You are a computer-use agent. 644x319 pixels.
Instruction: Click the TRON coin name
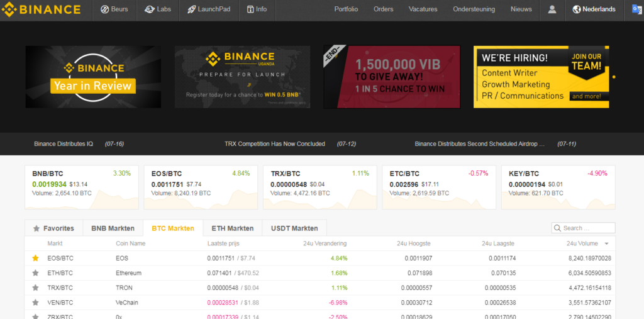click(124, 288)
